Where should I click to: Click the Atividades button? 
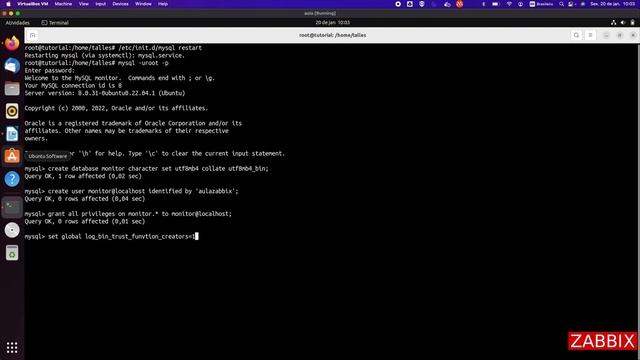[x=18, y=23]
